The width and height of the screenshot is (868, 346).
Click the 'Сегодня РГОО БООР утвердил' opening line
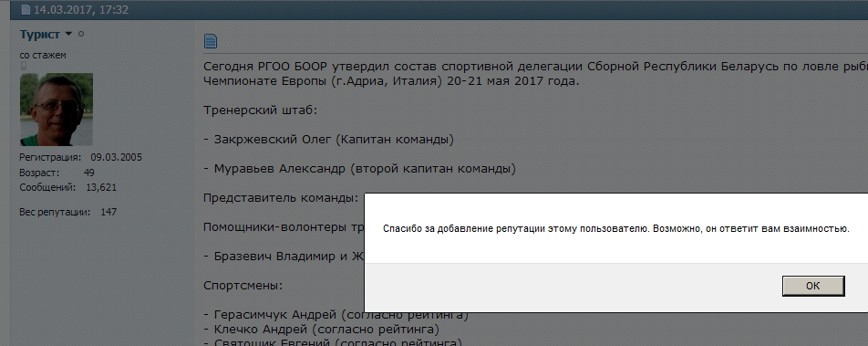pos(535,67)
